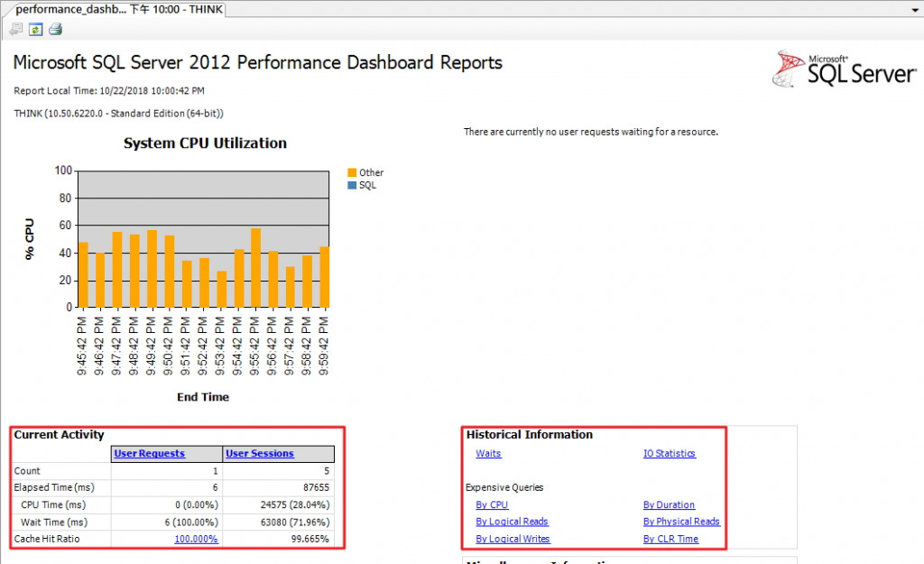Select the 63080 (71.96%) wait time cell
Image resolution: width=924 pixels, height=564 pixels.
click(279, 522)
